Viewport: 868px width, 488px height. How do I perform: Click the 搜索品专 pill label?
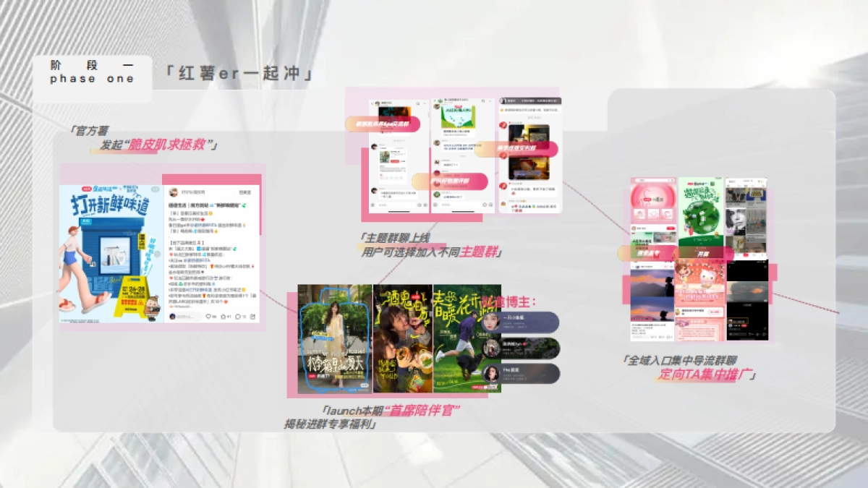[646, 254]
